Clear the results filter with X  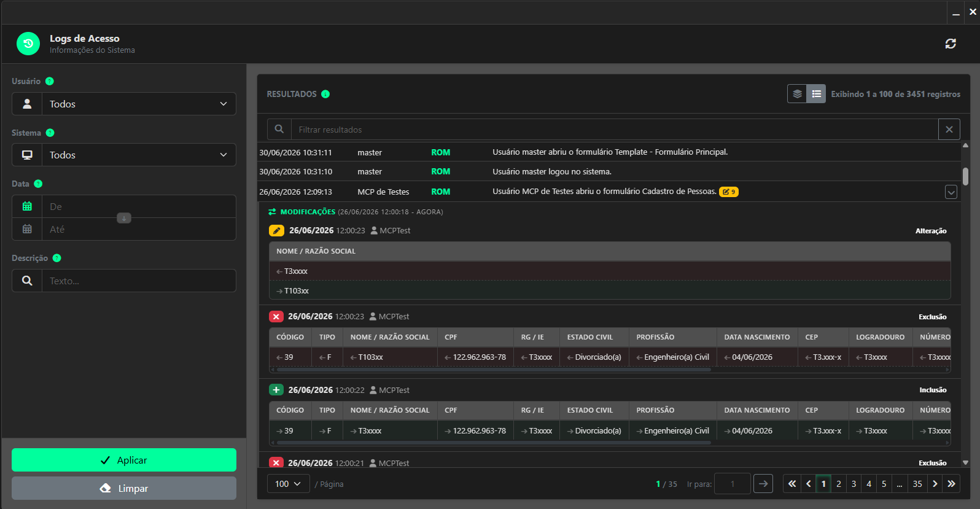(x=949, y=130)
